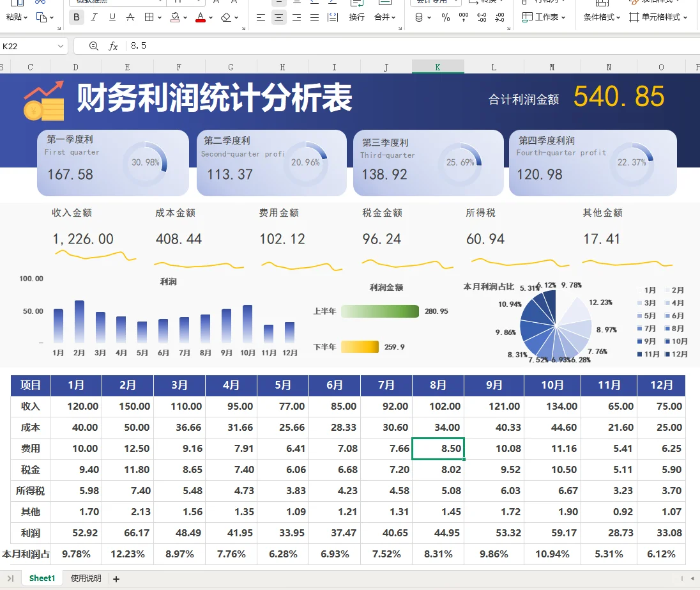Decrease decimal places
700x590 pixels.
coord(500,17)
